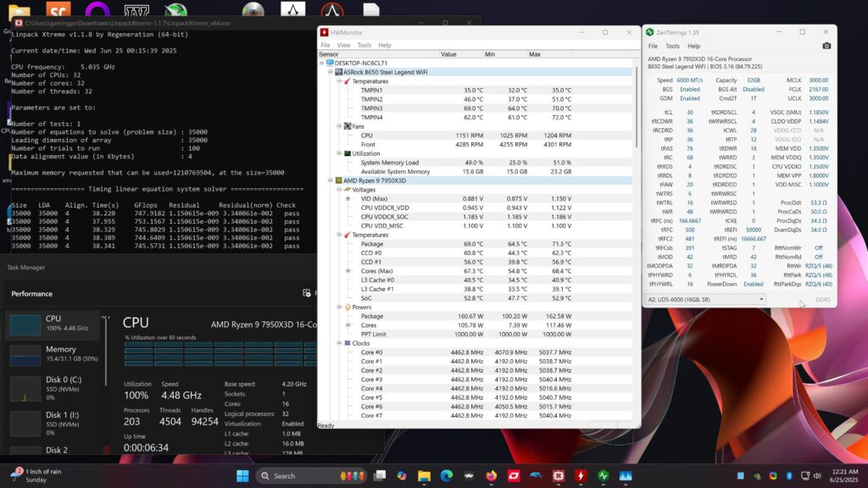
Task: Collapse the DESKTOP-NC6CL71 root node
Action: click(321, 63)
